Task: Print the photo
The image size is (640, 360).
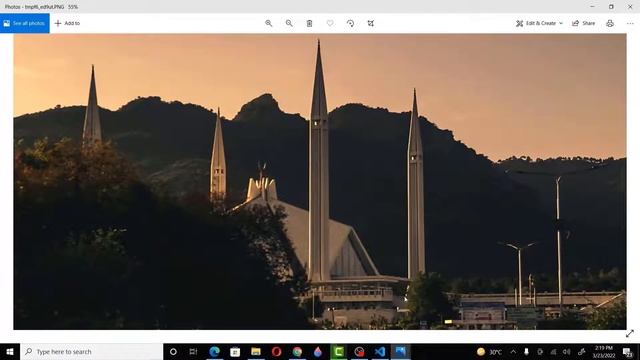Action: (x=610, y=23)
